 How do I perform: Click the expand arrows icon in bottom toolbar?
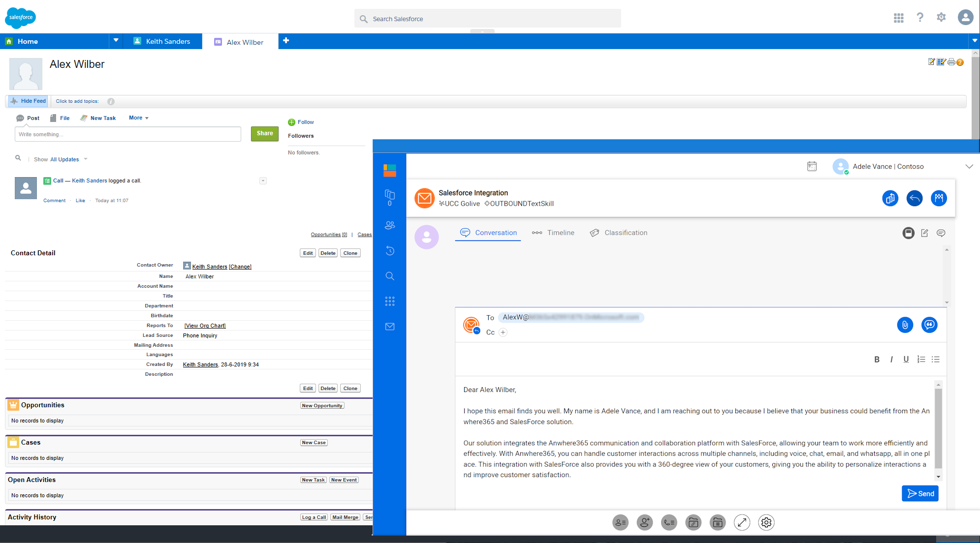coord(742,522)
